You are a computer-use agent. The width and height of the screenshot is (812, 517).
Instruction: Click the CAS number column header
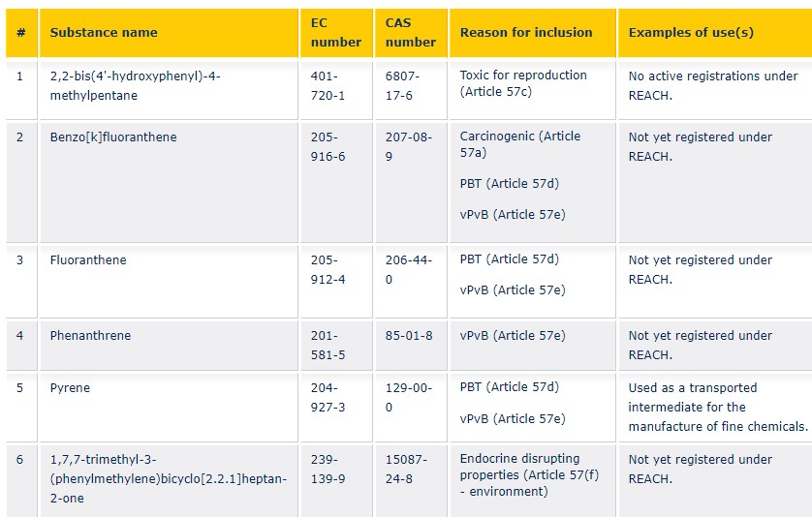click(x=410, y=33)
